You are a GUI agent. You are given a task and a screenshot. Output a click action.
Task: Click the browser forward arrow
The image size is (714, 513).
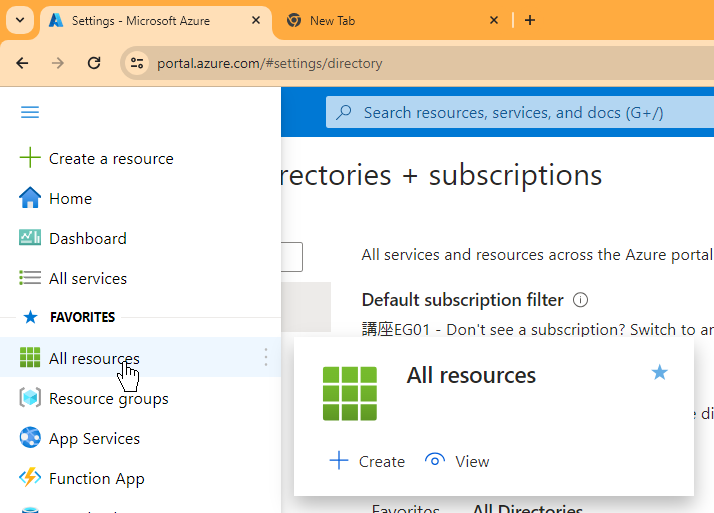click(58, 63)
